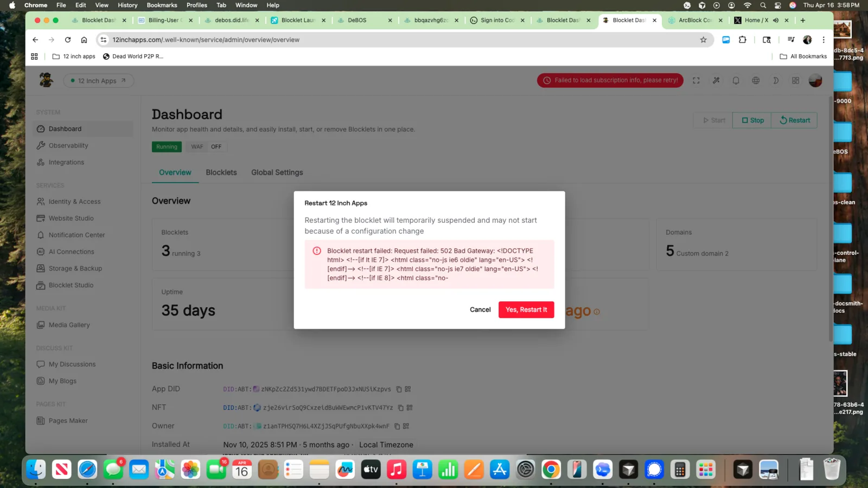Click the Start button on the Dashboard
The height and width of the screenshot is (488, 868).
713,120
